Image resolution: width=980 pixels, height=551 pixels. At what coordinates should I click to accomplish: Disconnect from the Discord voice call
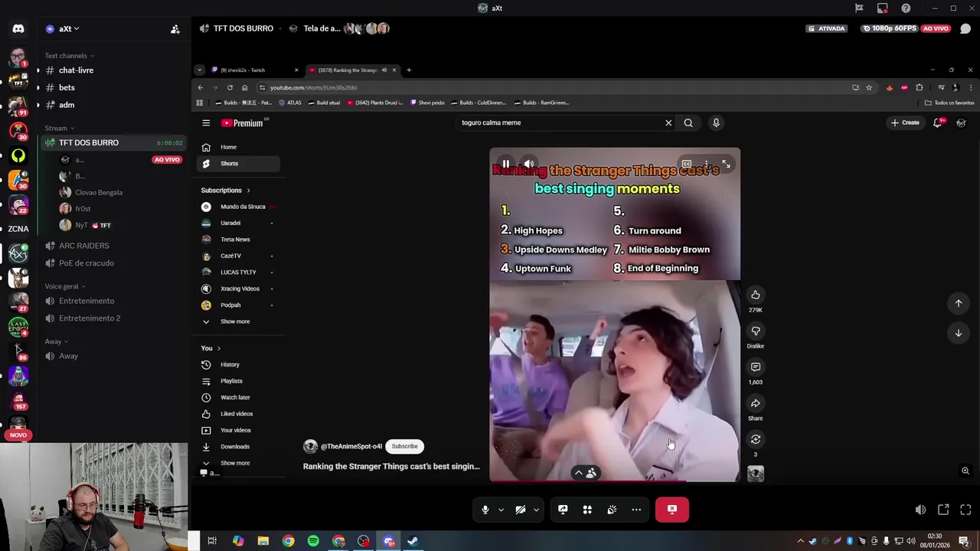click(x=671, y=510)
